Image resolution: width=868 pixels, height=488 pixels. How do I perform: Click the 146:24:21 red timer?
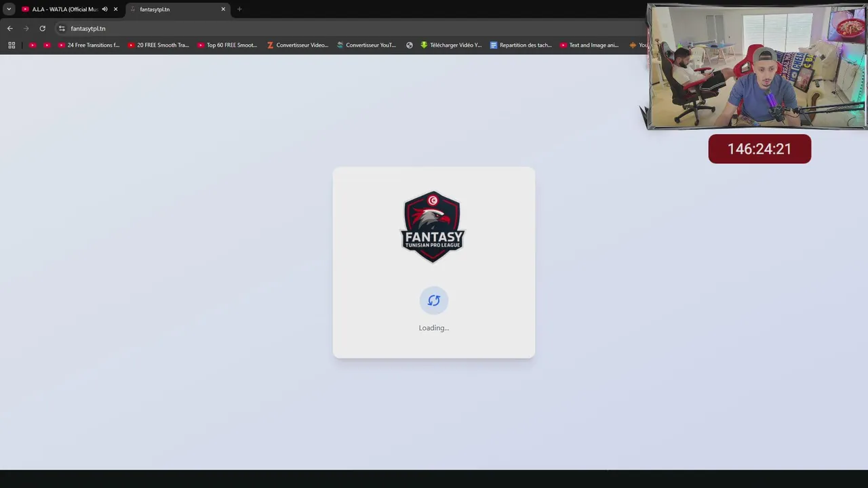coord(759,149)
